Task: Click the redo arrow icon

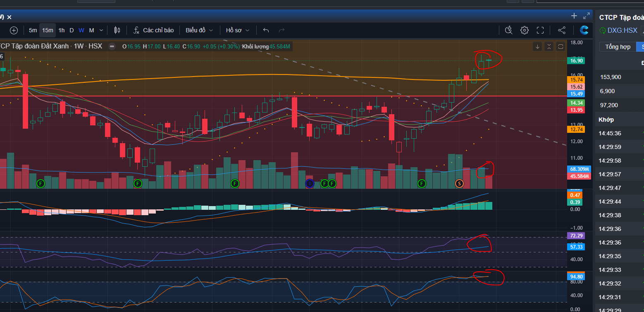Action: [282, 30]
